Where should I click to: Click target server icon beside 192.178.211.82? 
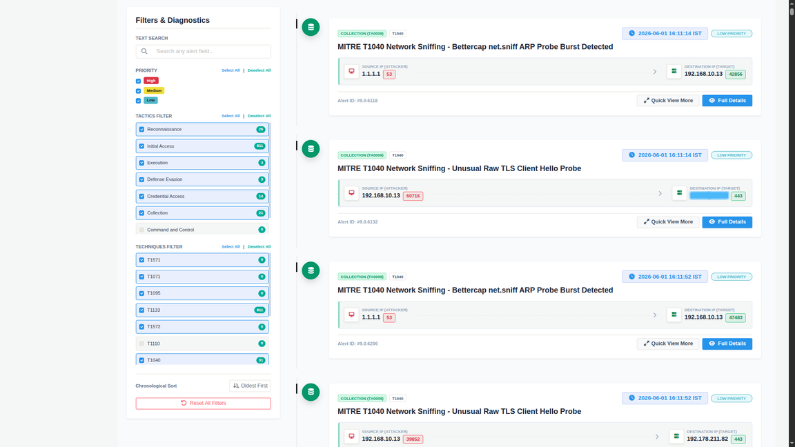(x=676, y=436)
